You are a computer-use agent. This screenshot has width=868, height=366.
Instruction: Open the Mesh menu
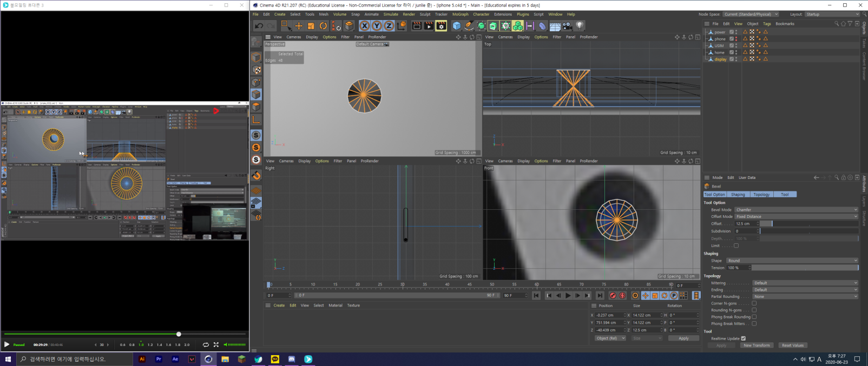coord(324,15)
